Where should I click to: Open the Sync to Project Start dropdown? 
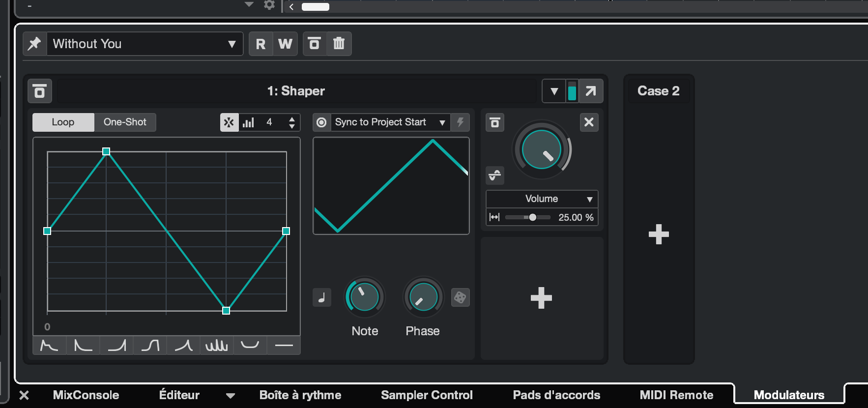click(390, 122)
